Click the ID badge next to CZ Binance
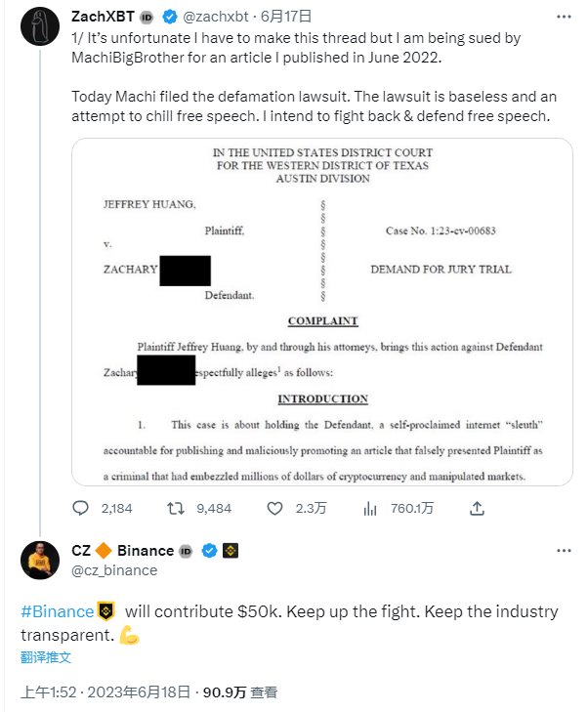 188,551
